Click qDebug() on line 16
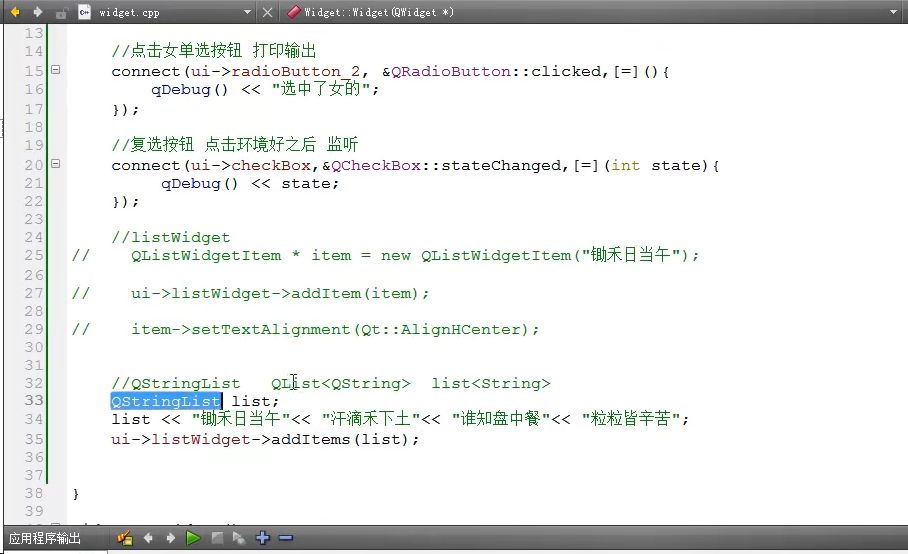The height and width of the screenshot is (554, 908). (x=189, y=90)
